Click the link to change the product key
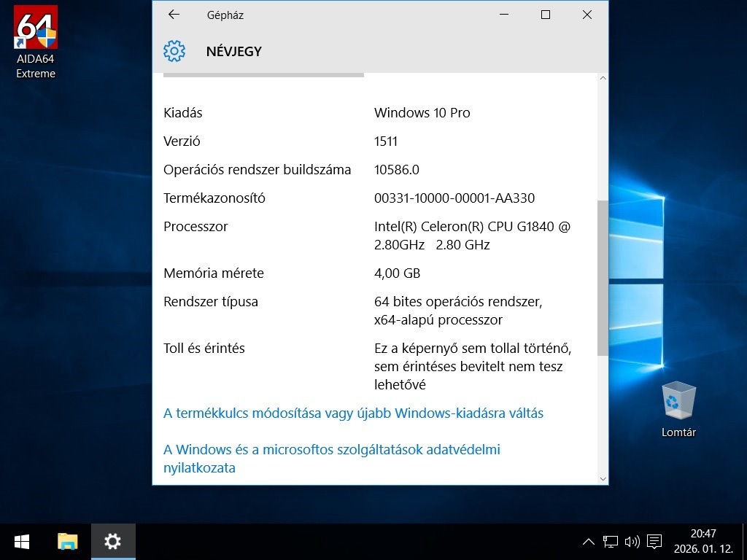 tap(354, 413)
